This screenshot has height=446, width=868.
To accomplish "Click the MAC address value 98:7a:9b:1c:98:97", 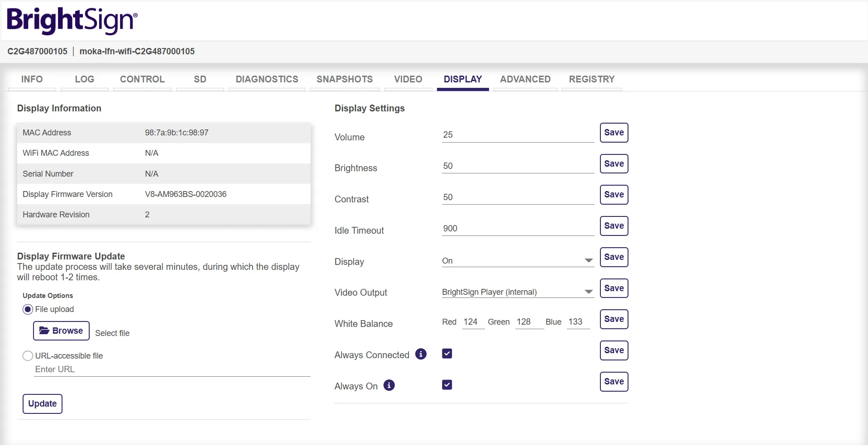I will point(177,133).
